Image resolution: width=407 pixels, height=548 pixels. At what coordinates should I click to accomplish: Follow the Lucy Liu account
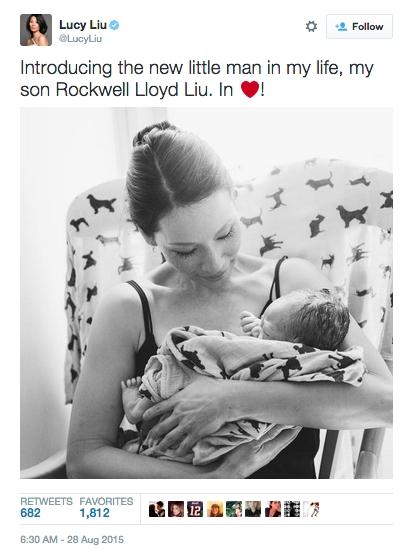click(359, 27)
